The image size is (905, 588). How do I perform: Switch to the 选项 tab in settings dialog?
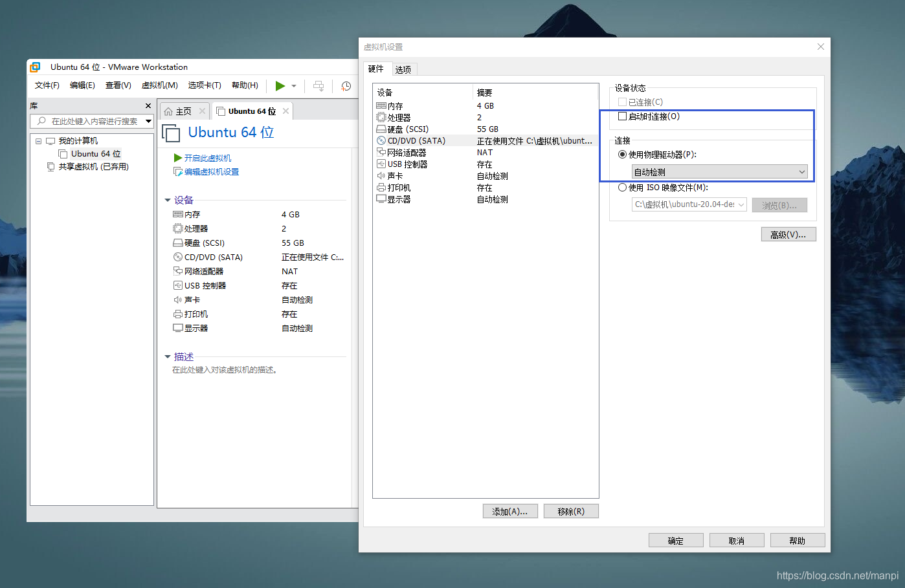tap(403, 69)
